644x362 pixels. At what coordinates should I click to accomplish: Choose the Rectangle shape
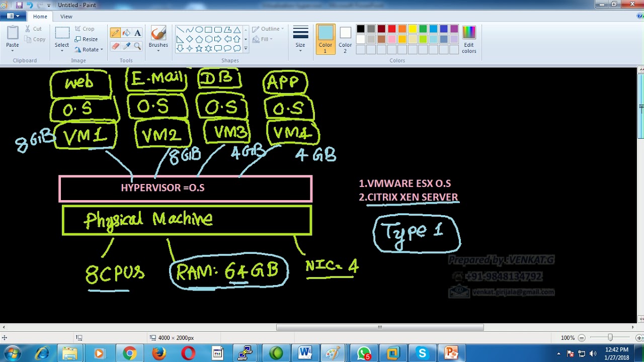[208, 30]
